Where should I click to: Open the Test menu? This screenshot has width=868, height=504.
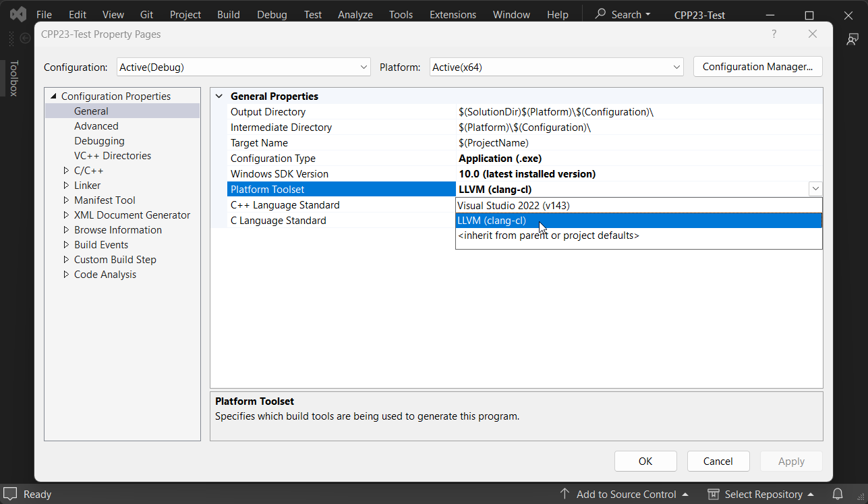point(313,14)
